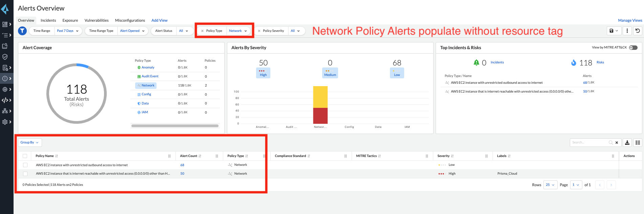Check the internet reachable policy row checkbox
This screenshot has height=214, width=644.
coord(25,174)
